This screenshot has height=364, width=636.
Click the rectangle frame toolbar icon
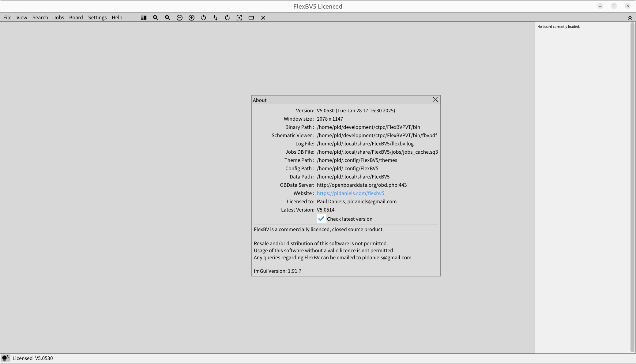251,18
